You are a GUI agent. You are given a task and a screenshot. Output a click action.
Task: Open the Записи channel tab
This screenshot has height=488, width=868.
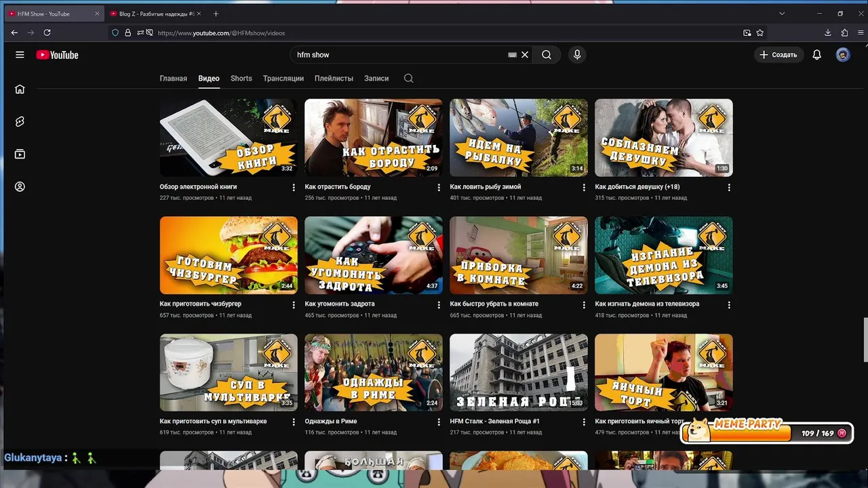(376, 78)
